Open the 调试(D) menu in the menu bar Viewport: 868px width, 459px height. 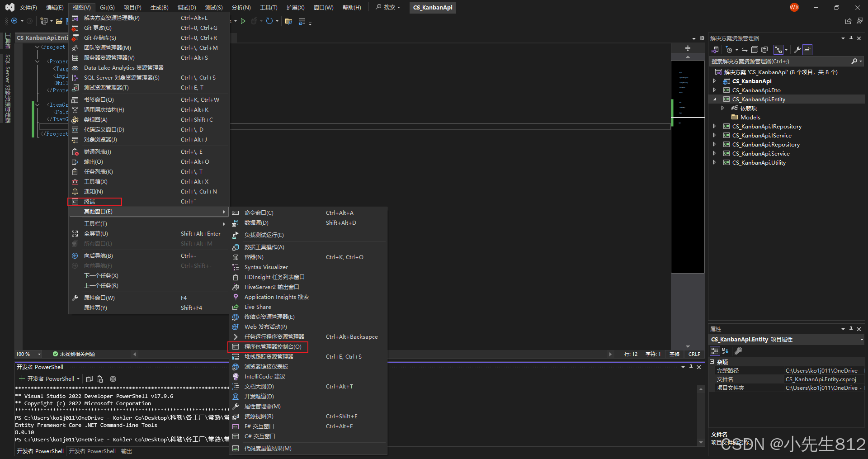click(187, 8)
